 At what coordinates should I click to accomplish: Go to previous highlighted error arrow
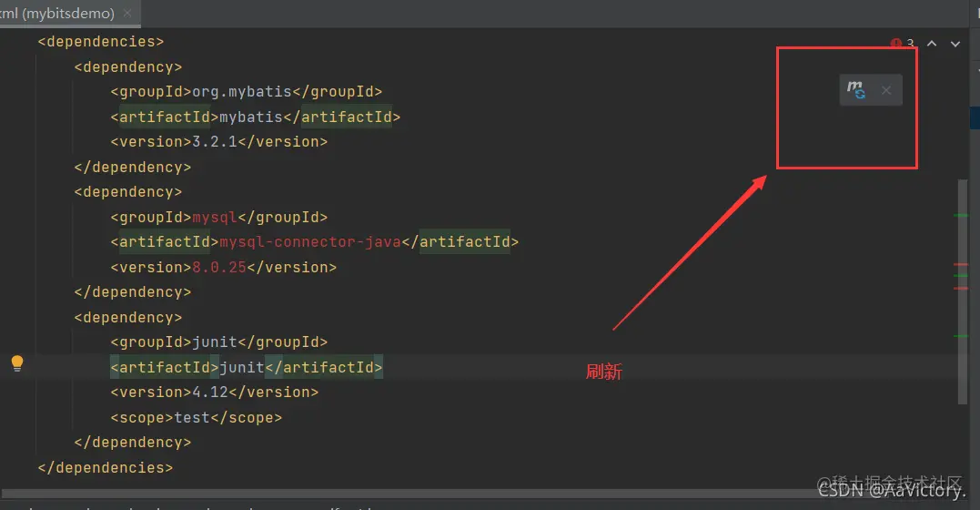[932, 43]
